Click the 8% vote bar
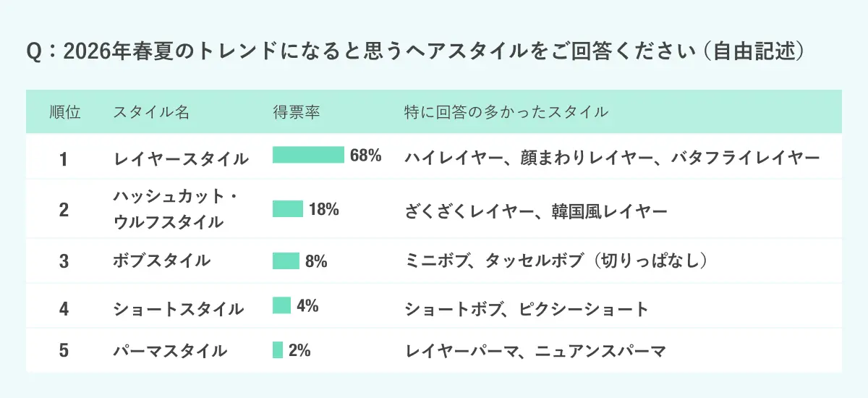This screenshot has height=398, width=868. click(x=286, y=261)
